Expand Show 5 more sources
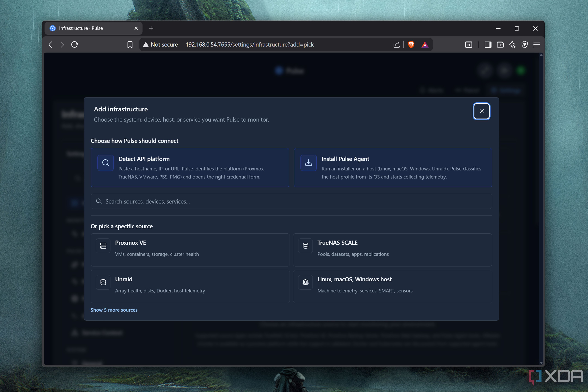Viewport: 588px width, 392px height. [114, 310]
